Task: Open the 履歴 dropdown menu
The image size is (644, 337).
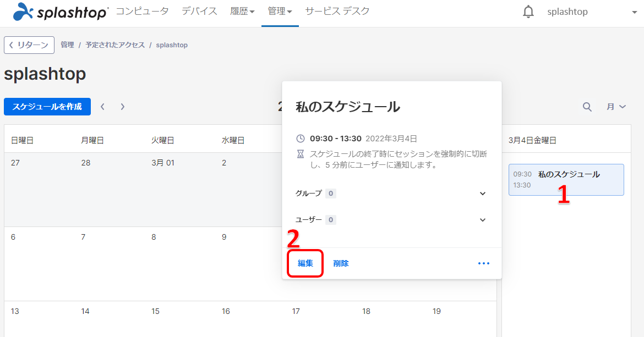Action: point(242,12)
